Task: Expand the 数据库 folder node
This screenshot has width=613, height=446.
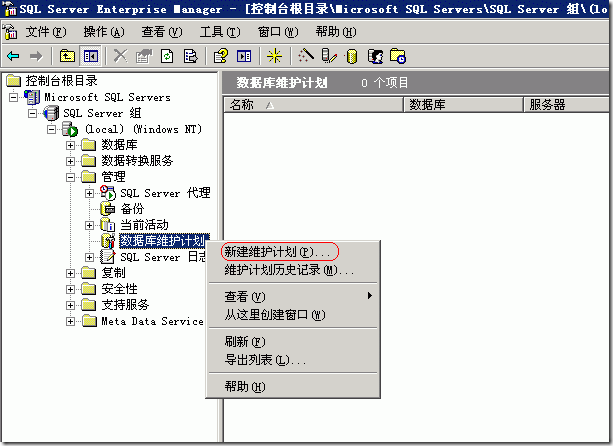Action: click(x=70, y=145)
